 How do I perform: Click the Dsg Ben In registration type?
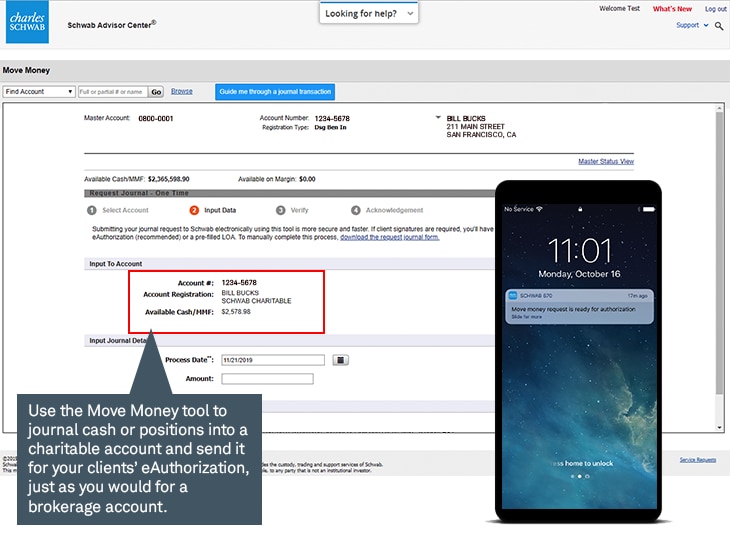330,128
